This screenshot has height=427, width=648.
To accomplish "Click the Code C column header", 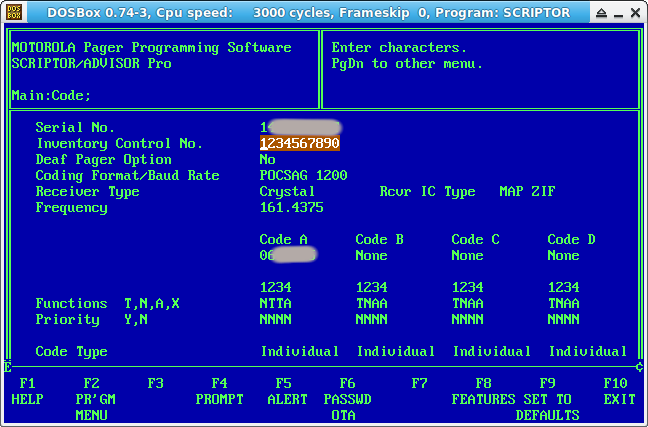I will click(x=475, y=239).
